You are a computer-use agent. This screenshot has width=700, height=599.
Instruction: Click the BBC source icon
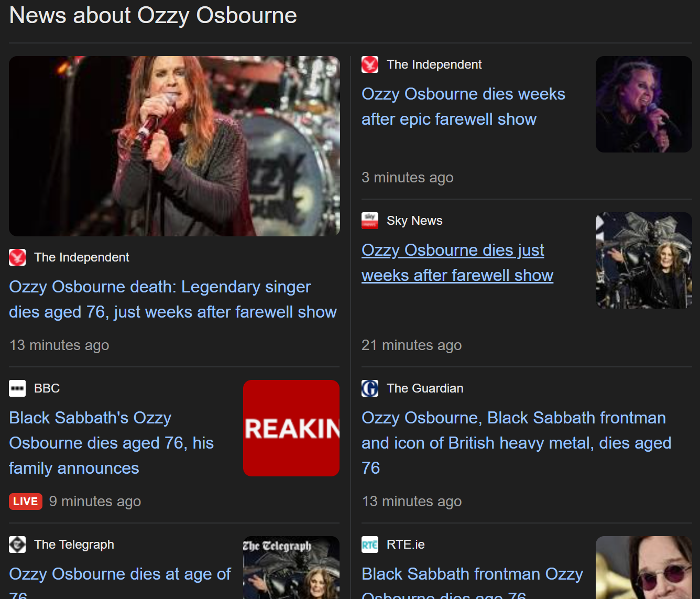17,388
